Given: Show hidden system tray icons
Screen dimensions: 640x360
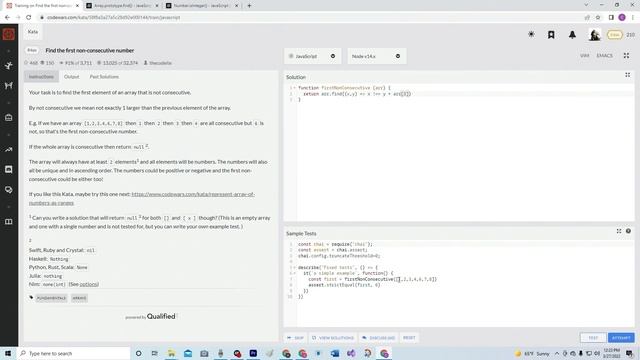Looking at the screenshot, I should [557, 353].
